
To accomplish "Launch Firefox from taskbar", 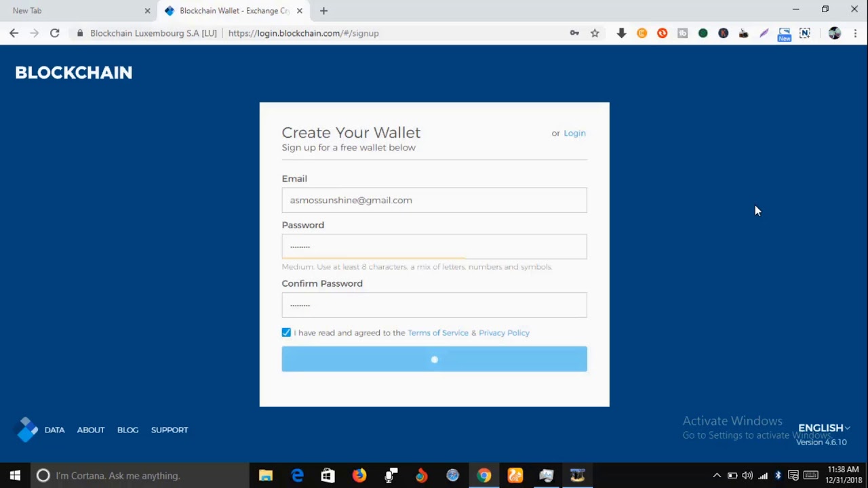I will (359, 476).
